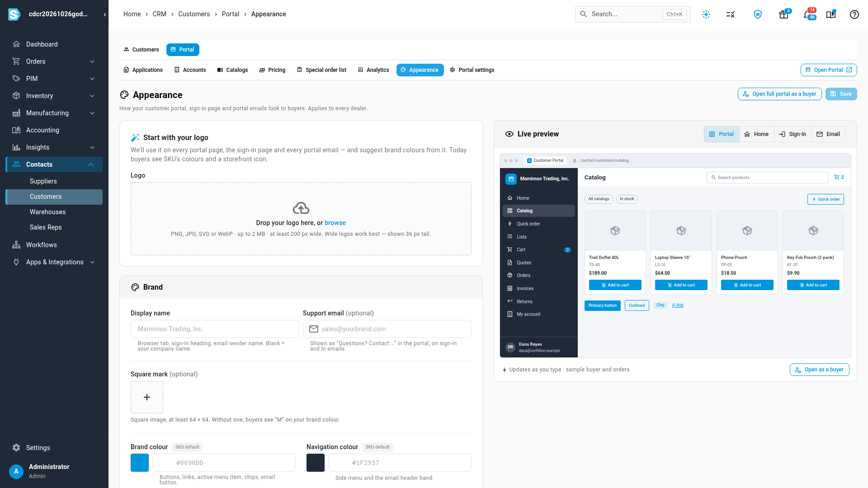Click the Invoices item in preview menu
Viewport: 868px width, 488px height.
tap(539, 288)
